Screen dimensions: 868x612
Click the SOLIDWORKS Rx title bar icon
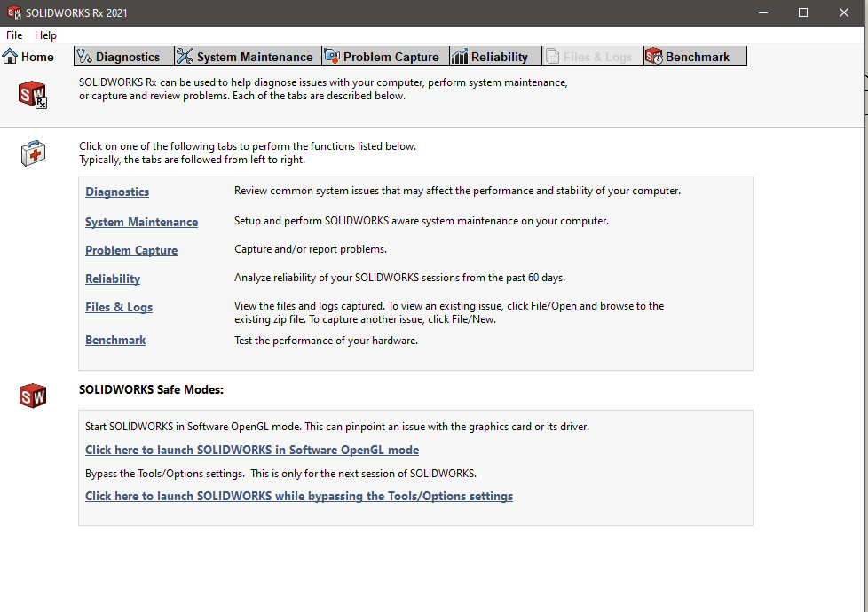tap(14, 12)
